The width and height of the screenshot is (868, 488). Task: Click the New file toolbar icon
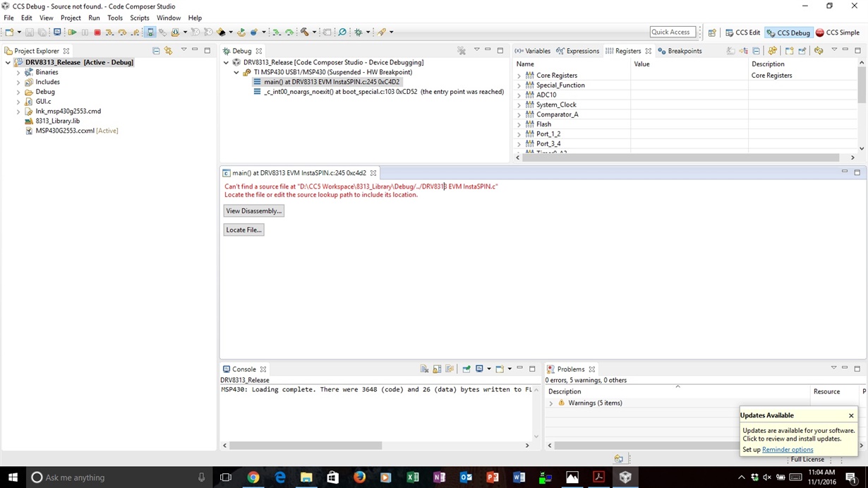point(9,32)
